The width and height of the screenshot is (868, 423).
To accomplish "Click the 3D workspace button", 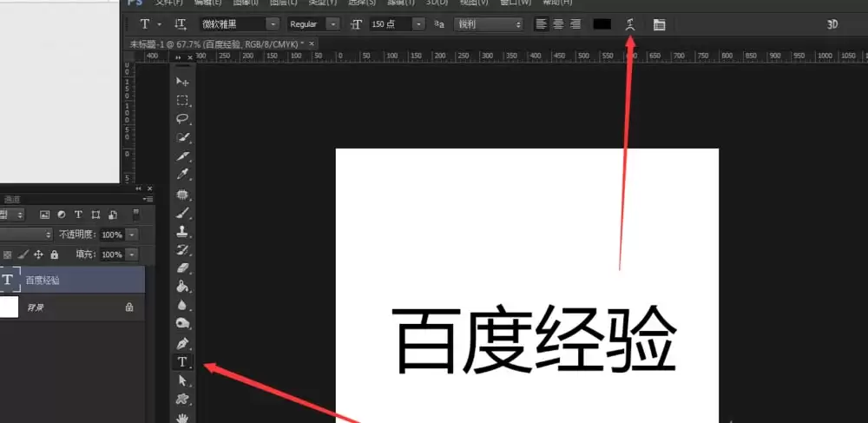I will [x=832, y=24].
